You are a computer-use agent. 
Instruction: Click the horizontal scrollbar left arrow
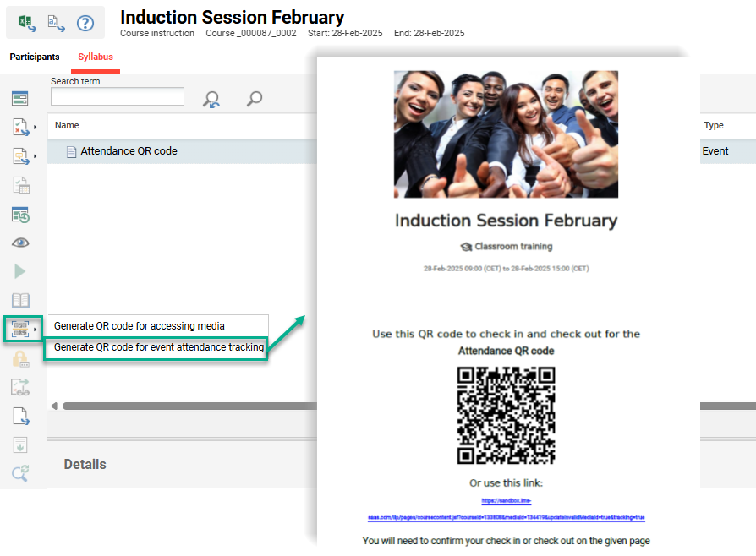coord(54,406)
